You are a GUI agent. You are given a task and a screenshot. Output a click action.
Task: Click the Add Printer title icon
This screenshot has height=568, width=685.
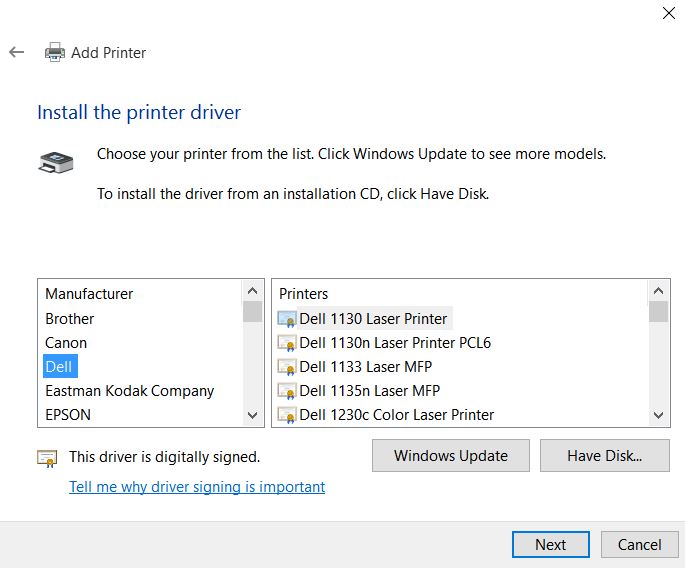point(55,52)
